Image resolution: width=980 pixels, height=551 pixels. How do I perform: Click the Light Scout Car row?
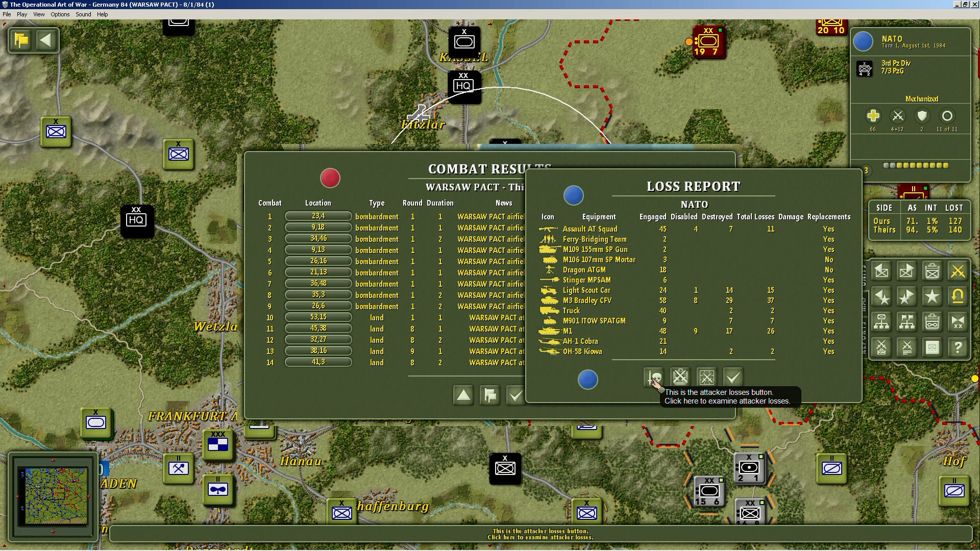694,290
